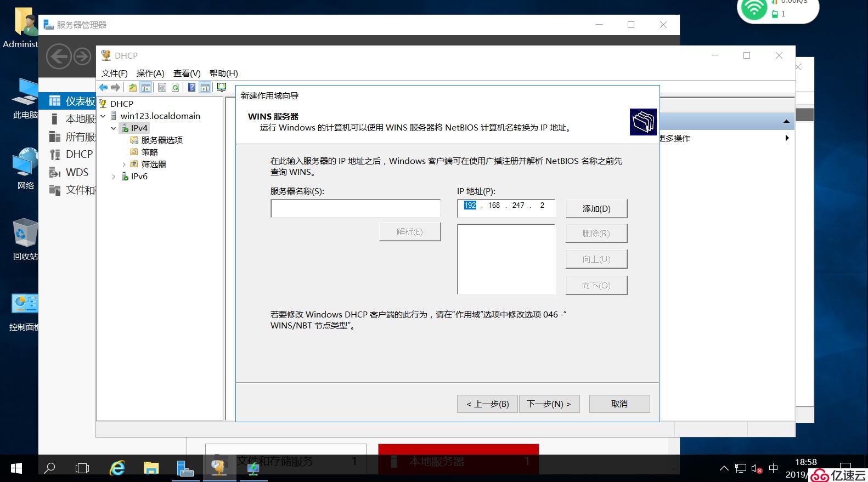Open the Properties toolbar icon

(x=162, y=87)
